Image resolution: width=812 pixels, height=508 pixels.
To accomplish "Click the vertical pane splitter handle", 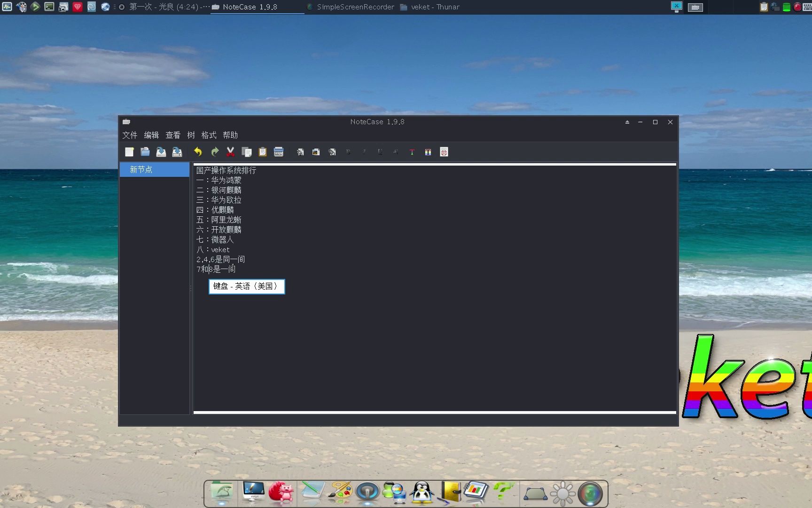I will click(191, 288).
